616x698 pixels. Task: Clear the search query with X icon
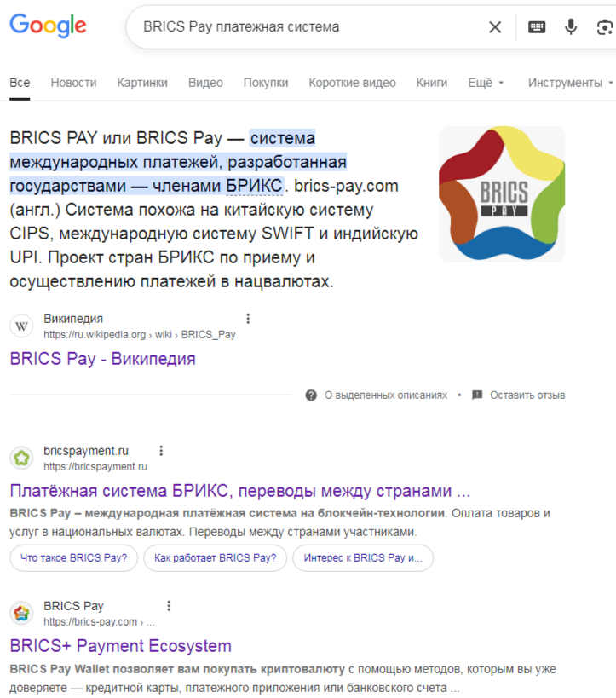(495, 27)
